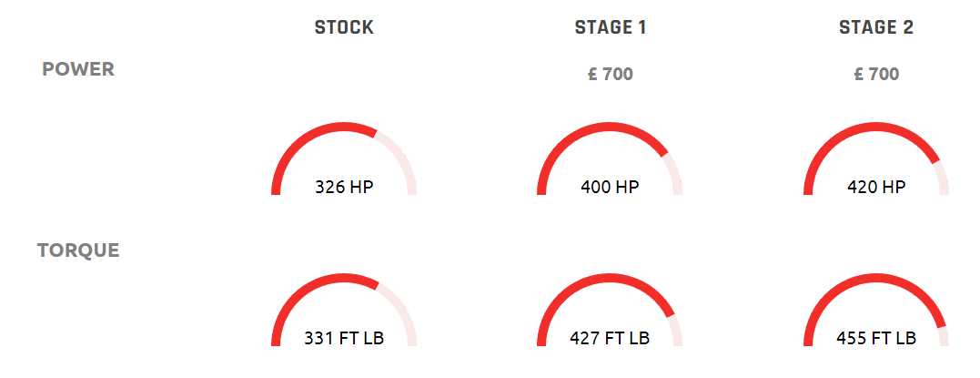Click the Stage 2 420 HP gauge

(875, 159)
